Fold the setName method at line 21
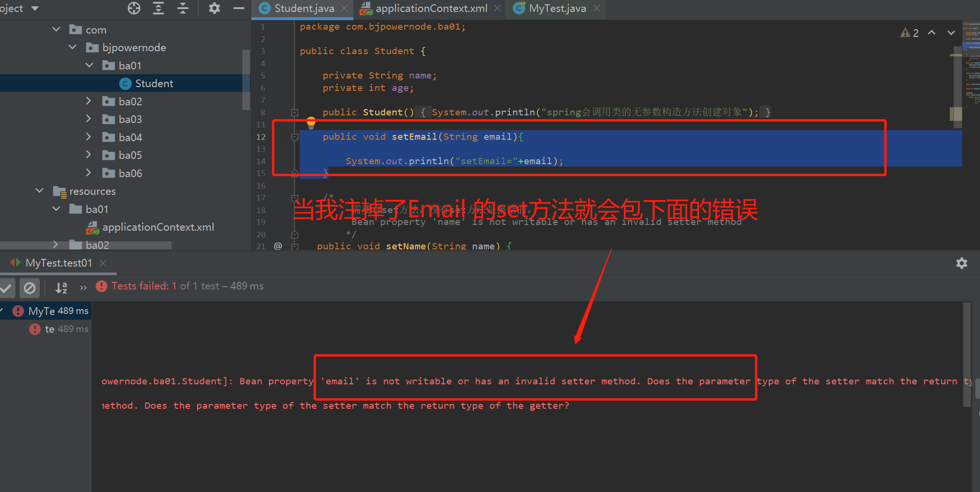The image size is (980, 492). pyautogui.click(x=295, y=246)
